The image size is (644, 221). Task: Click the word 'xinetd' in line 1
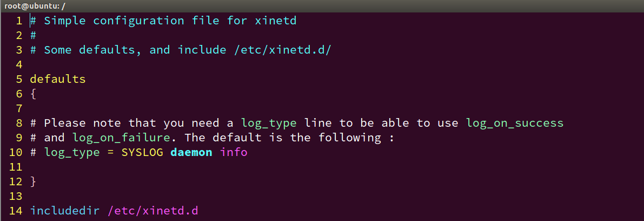tap(276, 21)
